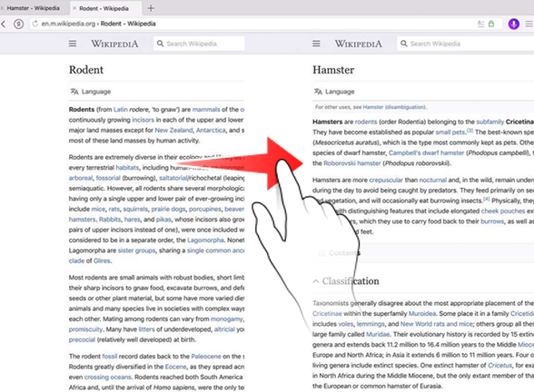Image resolution: width=534 pixels, height=392 pixels.
Task: Click the circular shield icon beside the back arrow
Action: pyautogui.click(x=19, y=24)
